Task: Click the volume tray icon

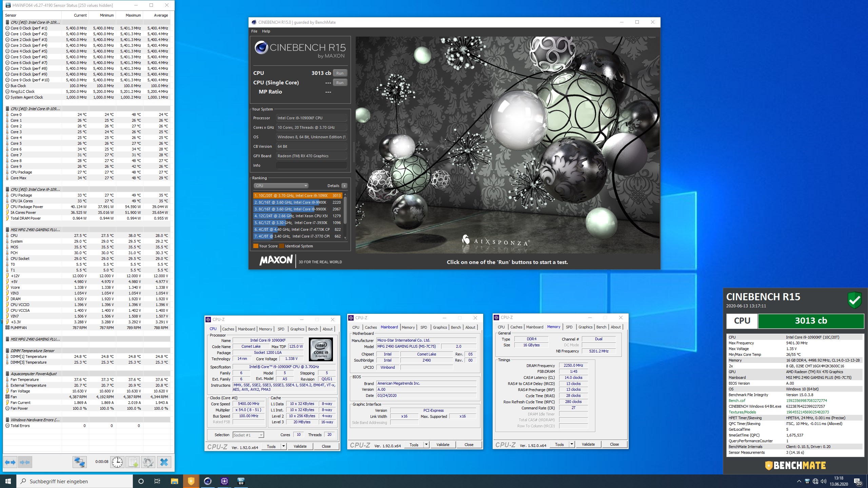Action: 824,481
